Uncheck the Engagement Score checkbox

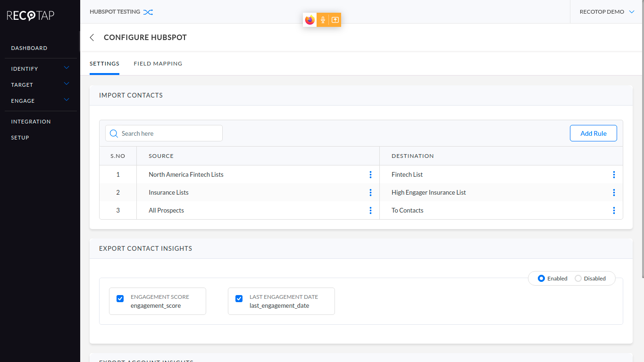point(120,298)
